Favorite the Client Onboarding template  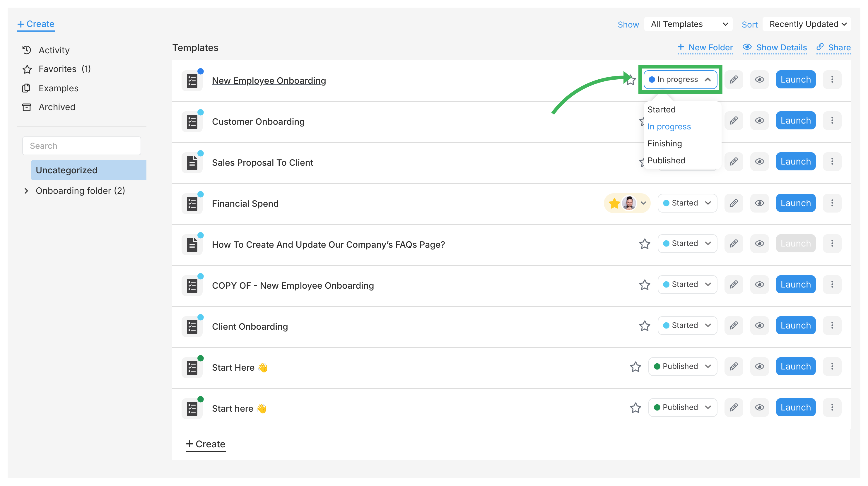[x=644, y=325]
